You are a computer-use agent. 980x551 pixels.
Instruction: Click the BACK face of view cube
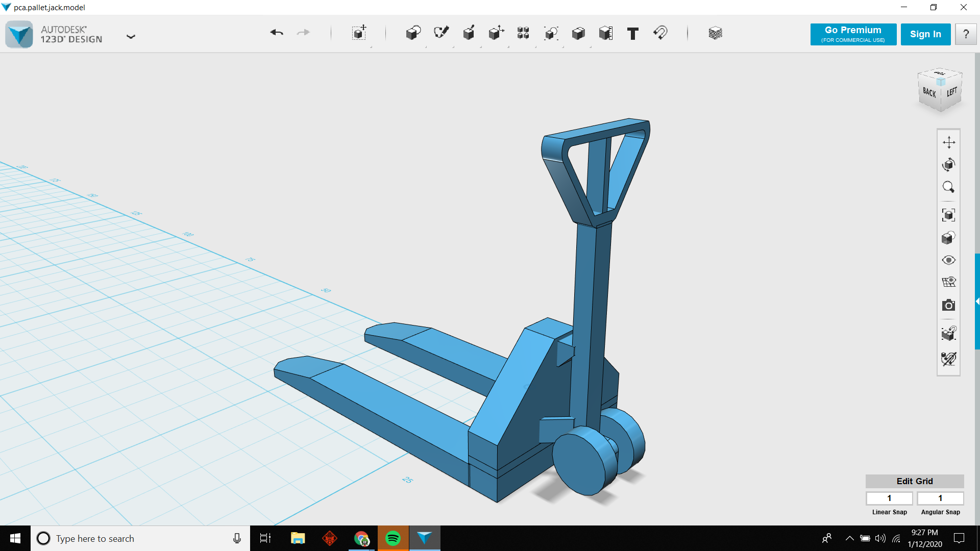[929, 93]
